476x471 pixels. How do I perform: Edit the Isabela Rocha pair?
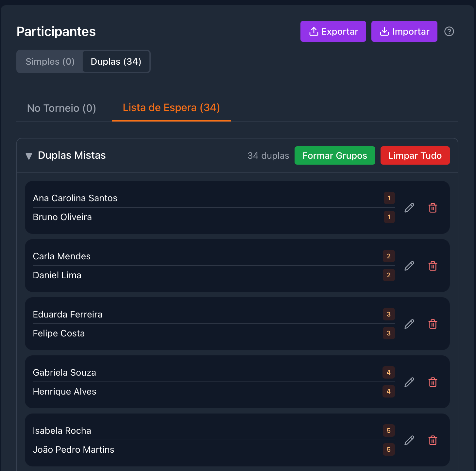click(409, 440)
